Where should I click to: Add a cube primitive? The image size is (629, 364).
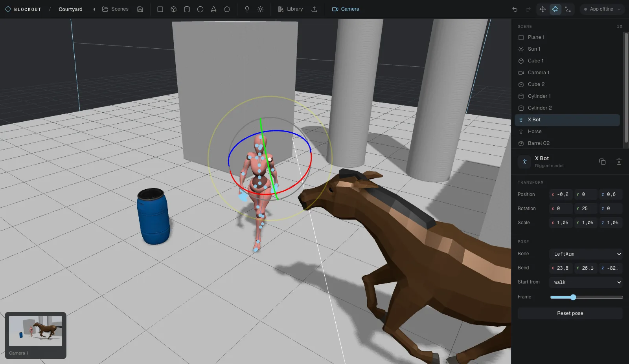click(173, 9)
